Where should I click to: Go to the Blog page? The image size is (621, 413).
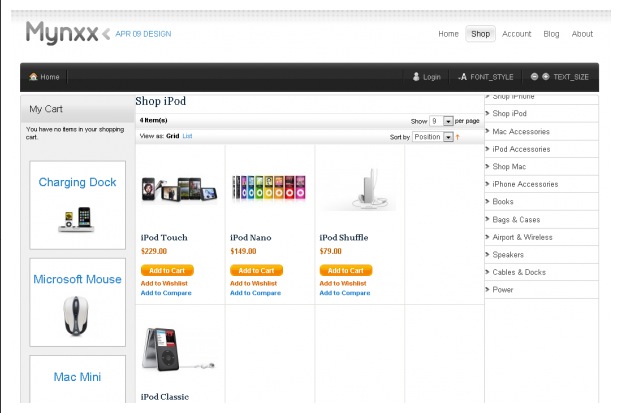point(551,34)
